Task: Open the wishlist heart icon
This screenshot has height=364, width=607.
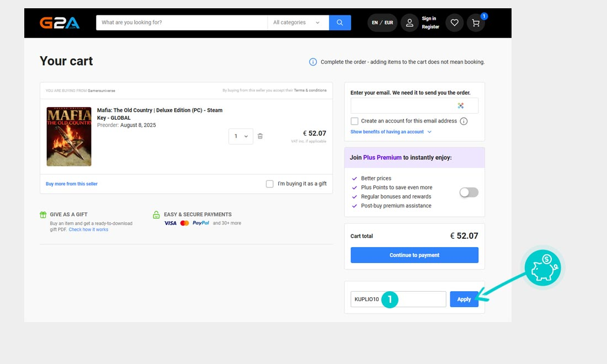Action: [454, 23]
